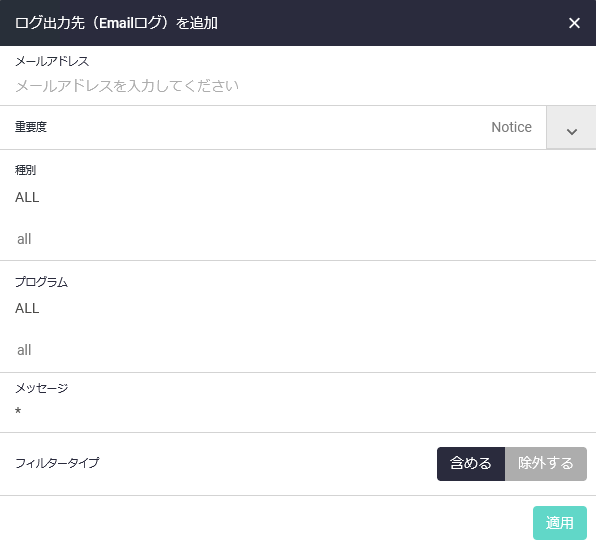Click the 重要度 row label
596x550 pixels.
click(x=31, y=127)
